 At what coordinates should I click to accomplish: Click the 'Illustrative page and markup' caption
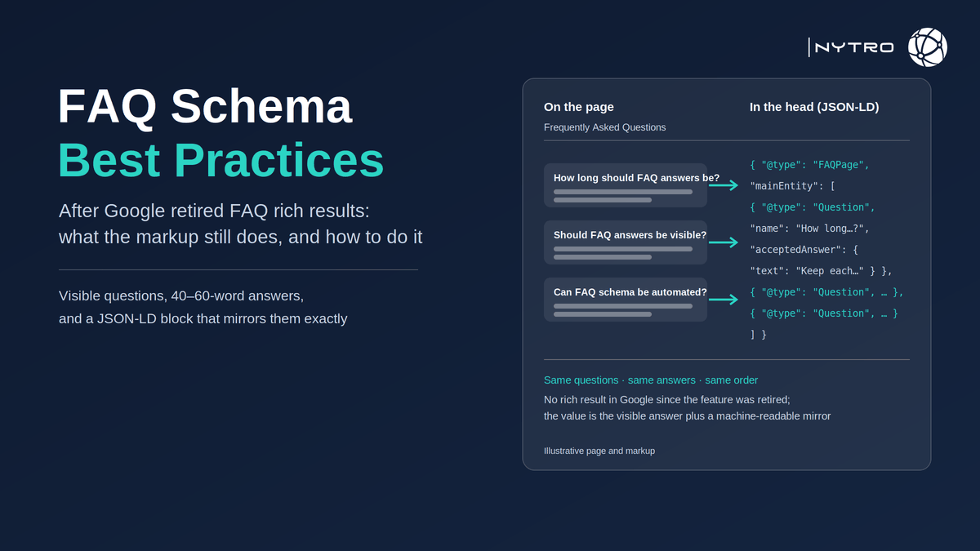click(599, 451)
